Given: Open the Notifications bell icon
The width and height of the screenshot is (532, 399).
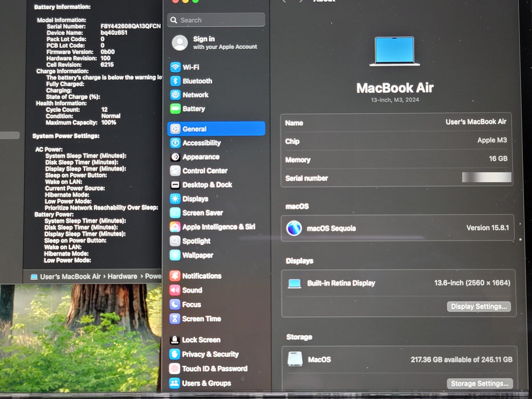Looking at the screenshot, I should [x=174, y=276].
